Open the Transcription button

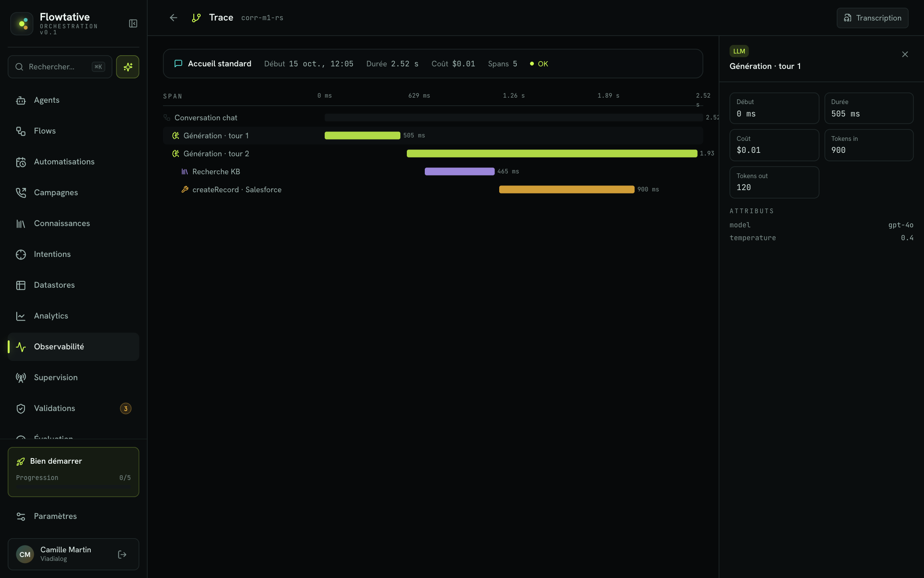[x=872, y=18]
